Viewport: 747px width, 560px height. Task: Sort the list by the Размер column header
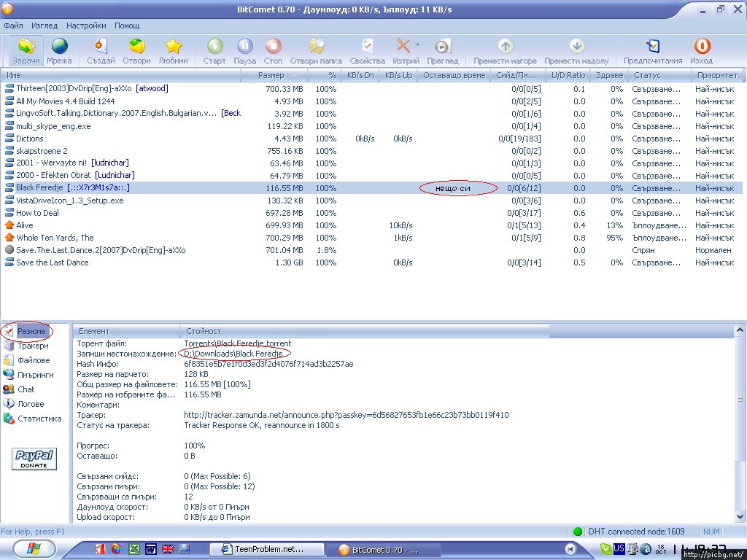(x=274, y=75)
